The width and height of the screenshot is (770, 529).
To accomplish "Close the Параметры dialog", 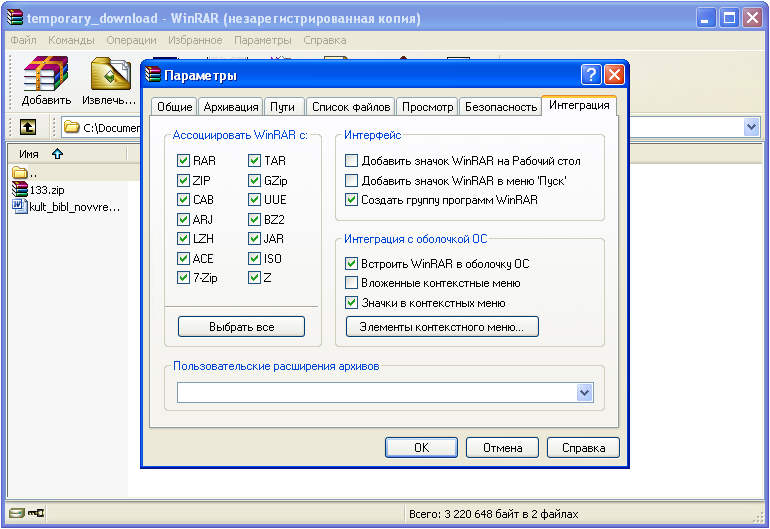I will coord(614,75).
